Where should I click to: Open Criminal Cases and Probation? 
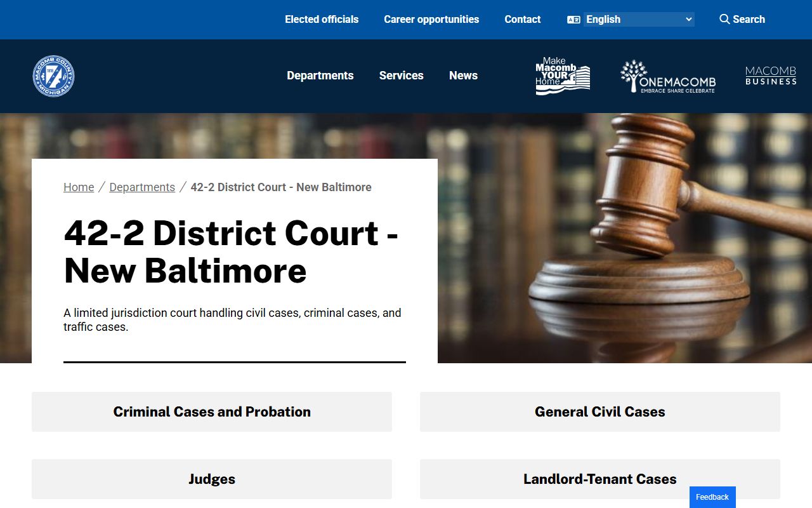[212, 411]
